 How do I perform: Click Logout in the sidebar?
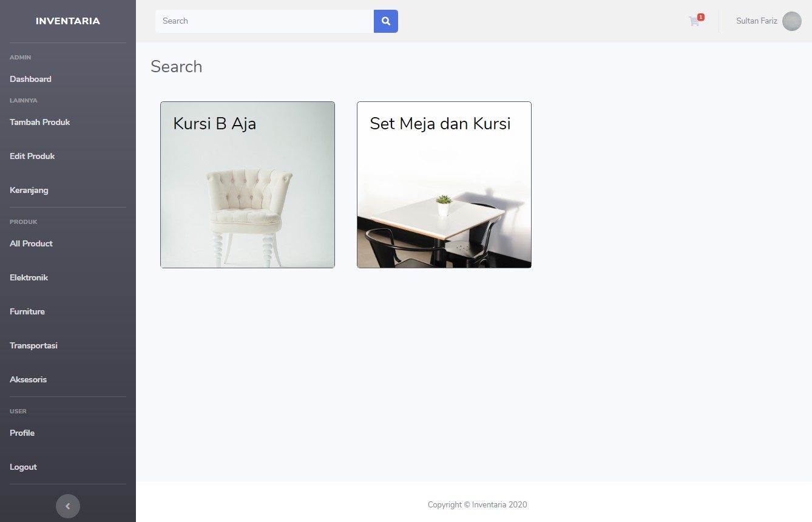point(23,467)
